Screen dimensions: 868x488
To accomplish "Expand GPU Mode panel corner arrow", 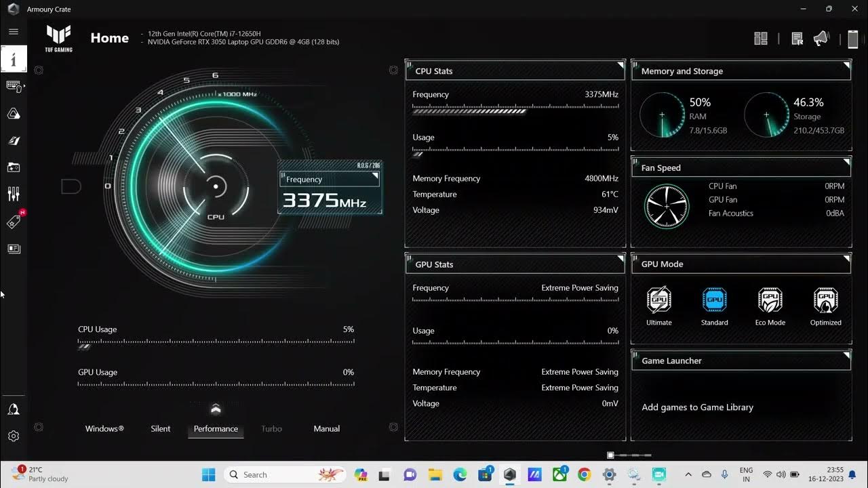I will click(846, 259).
